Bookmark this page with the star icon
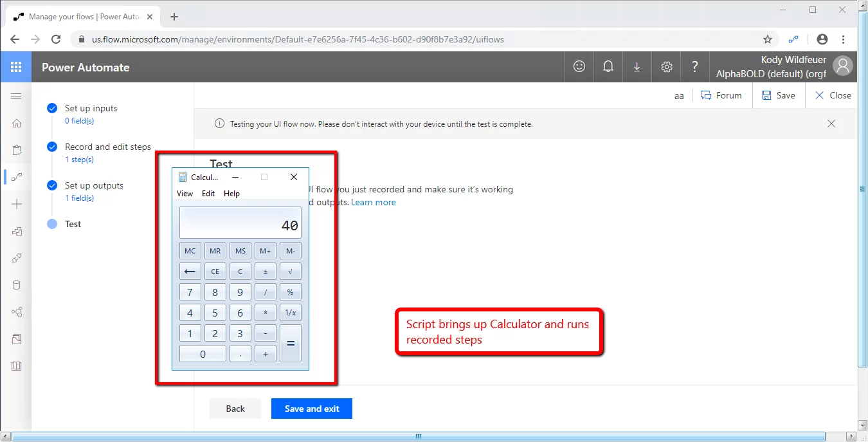This screenshot has height=442, width=868. click(x=768, y=39)
